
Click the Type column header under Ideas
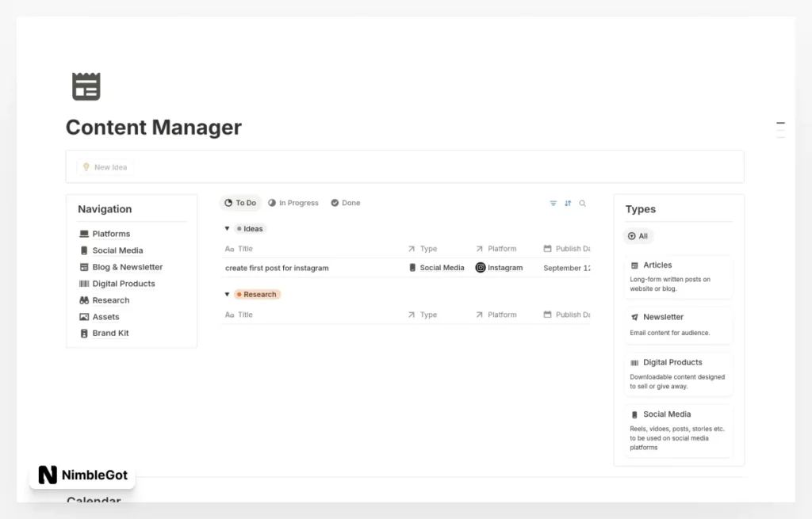(x=423, y=249)
